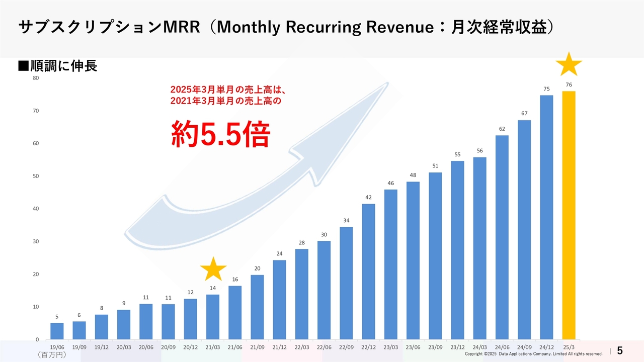This screenshot has height=362, width=644.
Task: Click the data label 62
Action: 502,129
